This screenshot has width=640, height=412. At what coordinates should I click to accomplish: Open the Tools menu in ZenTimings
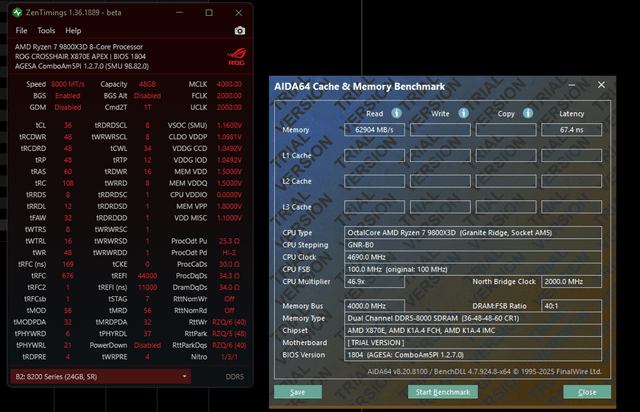tap(46, 31)
